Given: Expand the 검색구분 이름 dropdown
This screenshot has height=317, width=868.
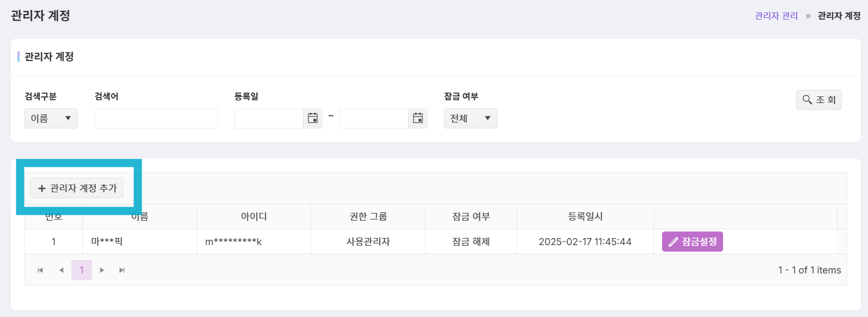Looking at the screenshot, I should 51,118.
